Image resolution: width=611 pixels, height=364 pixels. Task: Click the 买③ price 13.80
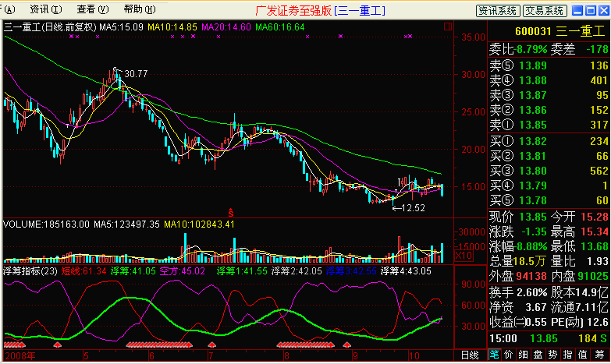point(533,171)
